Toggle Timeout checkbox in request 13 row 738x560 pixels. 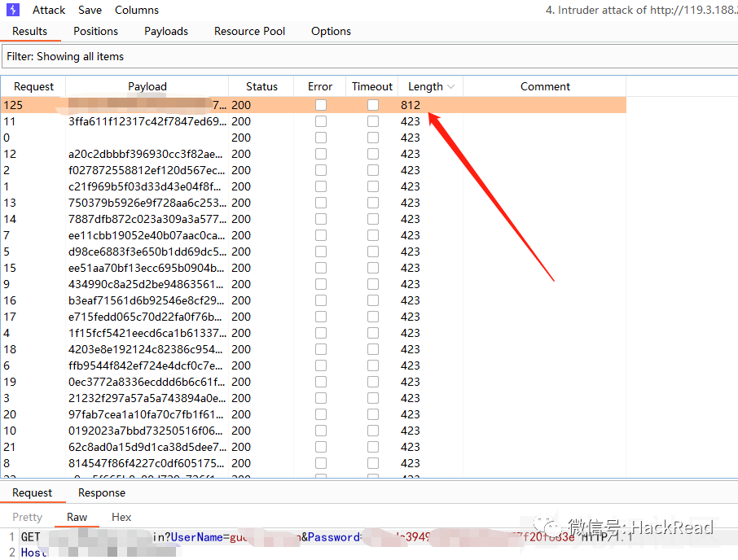(x=373, y=203)
